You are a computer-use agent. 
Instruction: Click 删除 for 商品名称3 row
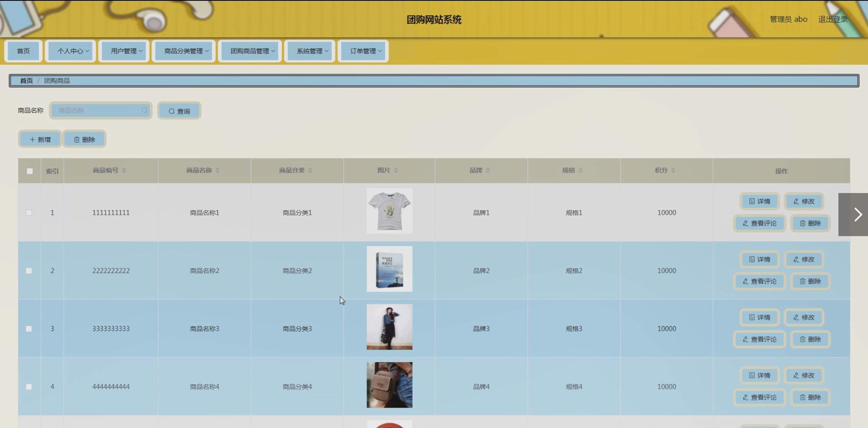pyautogui.click(x=810, y=339)
